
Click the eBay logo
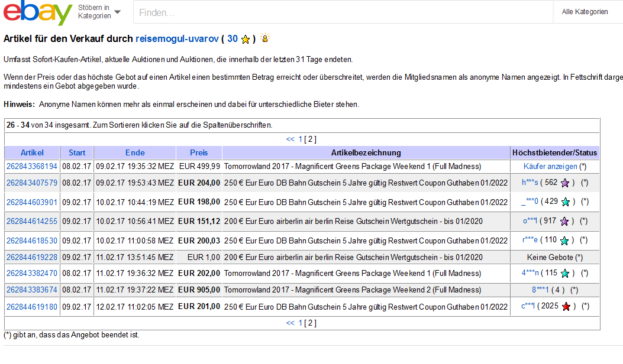point(38,13)
